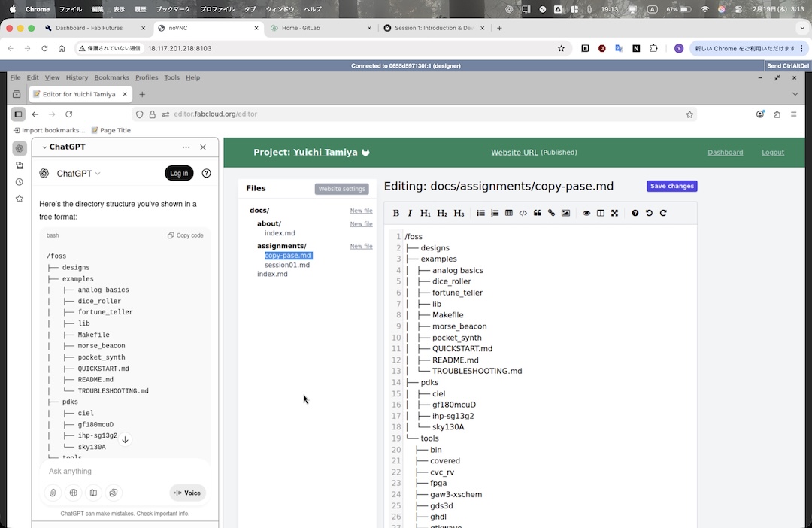The height and width of the screenshot is (528, 812).
Task: Click the Save changes button
Action: pyautogui.click(x=671, y=186)
